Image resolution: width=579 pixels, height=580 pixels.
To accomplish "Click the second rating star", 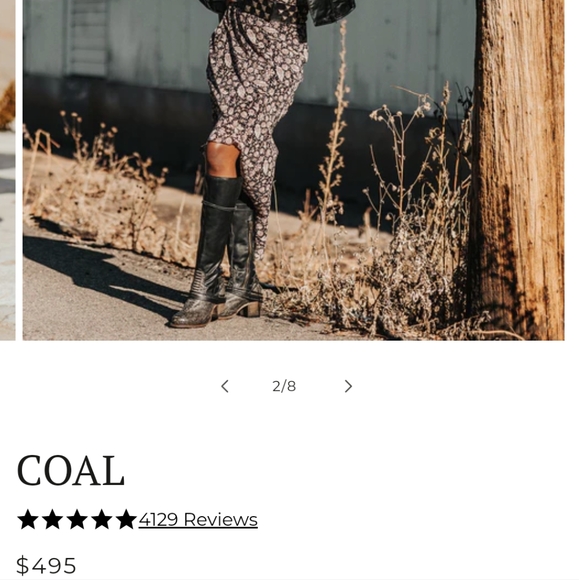I will click(x=53, y=519).
